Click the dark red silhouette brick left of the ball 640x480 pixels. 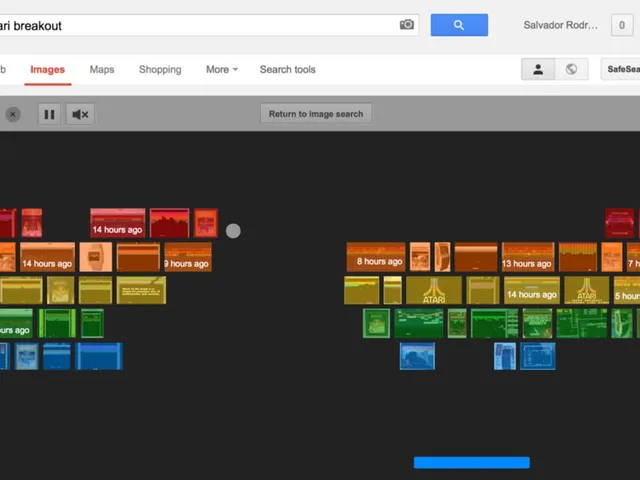[x=169, y=223]
